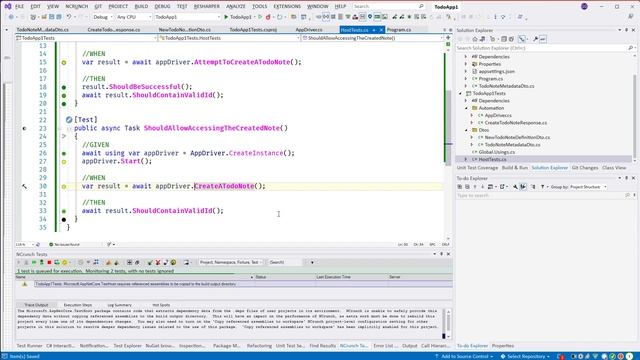Open the Git Changes panel tab

pyautogui.click(x=584, y=168)
